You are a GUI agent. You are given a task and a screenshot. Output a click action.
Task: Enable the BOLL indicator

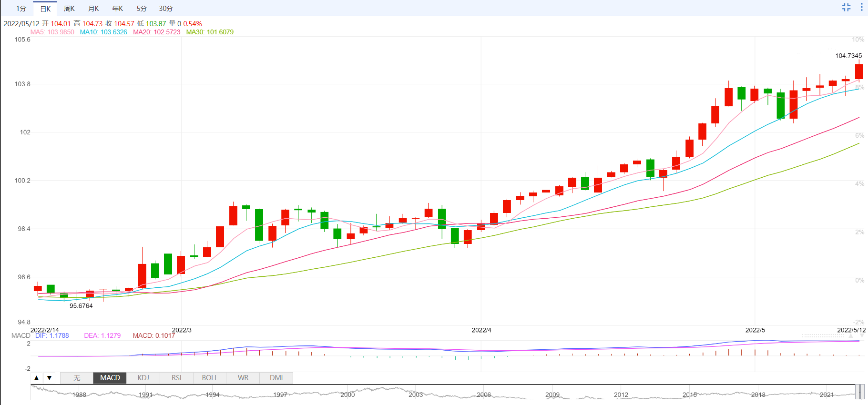pos(210,378)
